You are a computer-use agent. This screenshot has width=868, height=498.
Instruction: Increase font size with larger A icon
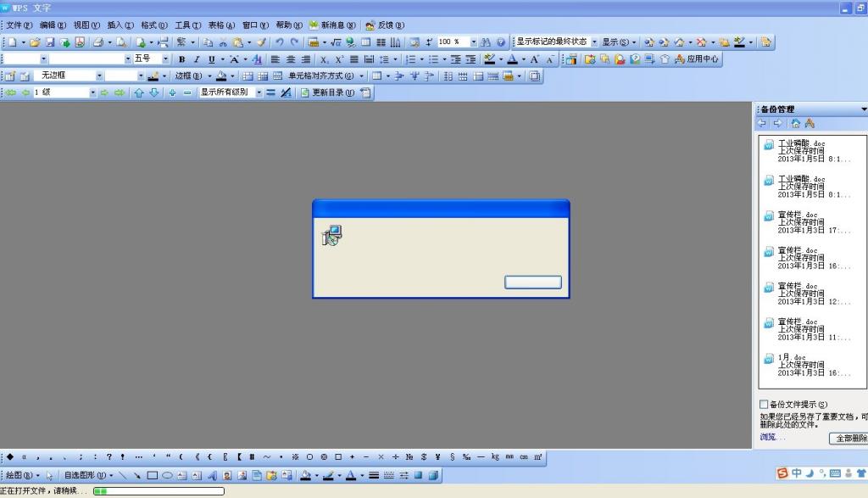tap(534, 59)
